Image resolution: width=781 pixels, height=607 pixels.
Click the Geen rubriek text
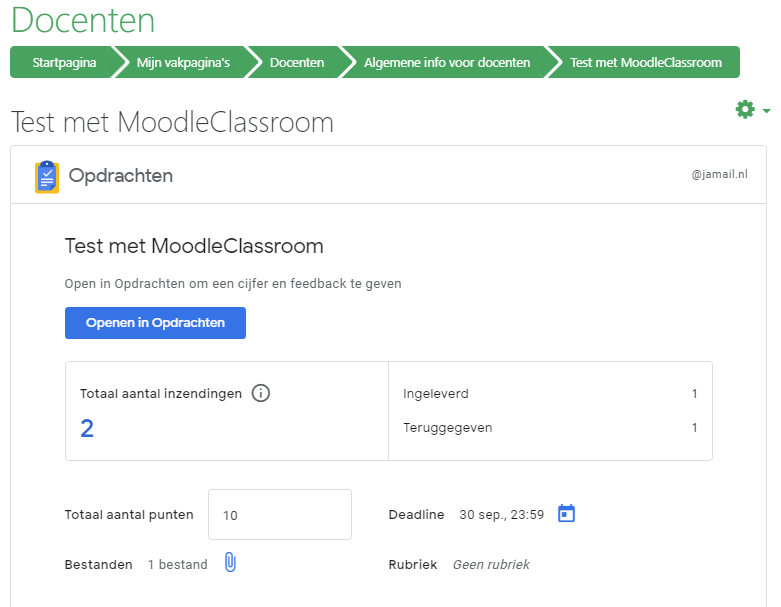[491, 564]
